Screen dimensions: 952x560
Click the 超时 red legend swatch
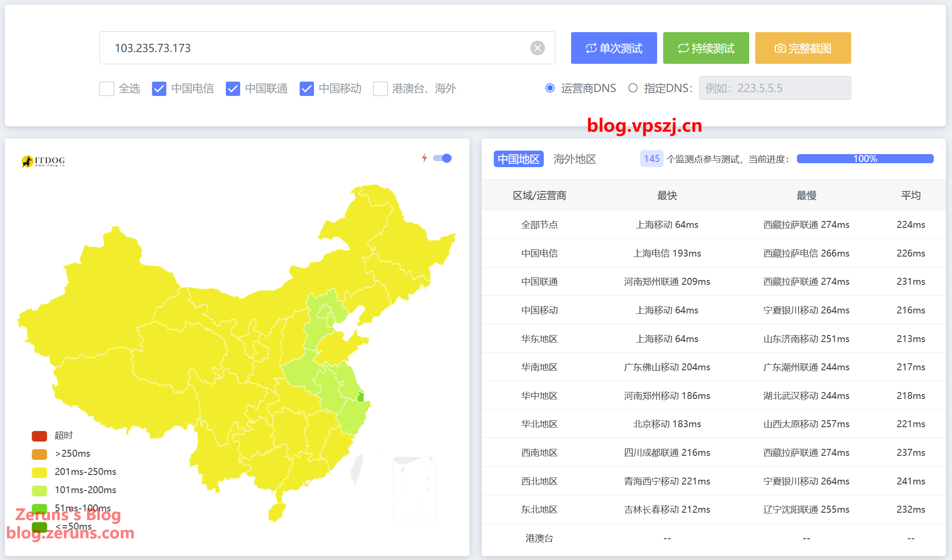tap(40, 435)
